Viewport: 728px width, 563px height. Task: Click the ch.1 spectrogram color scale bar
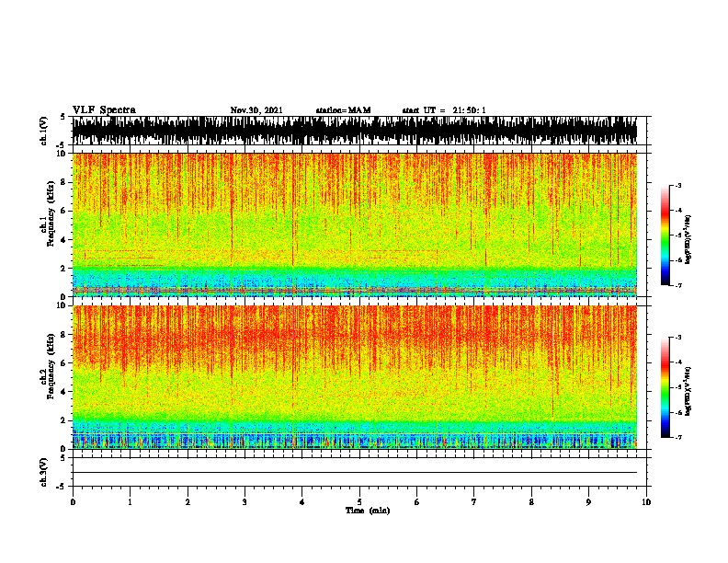(x=665, y=236)
